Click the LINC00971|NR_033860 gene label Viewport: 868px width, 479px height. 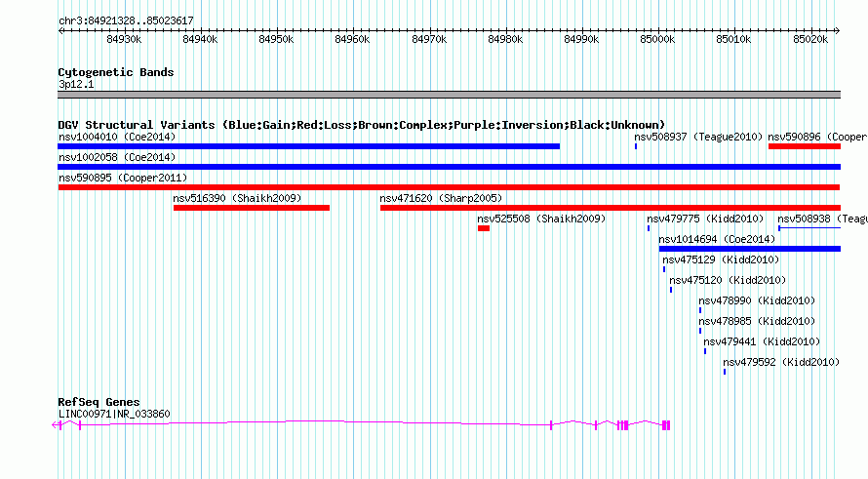114,414
